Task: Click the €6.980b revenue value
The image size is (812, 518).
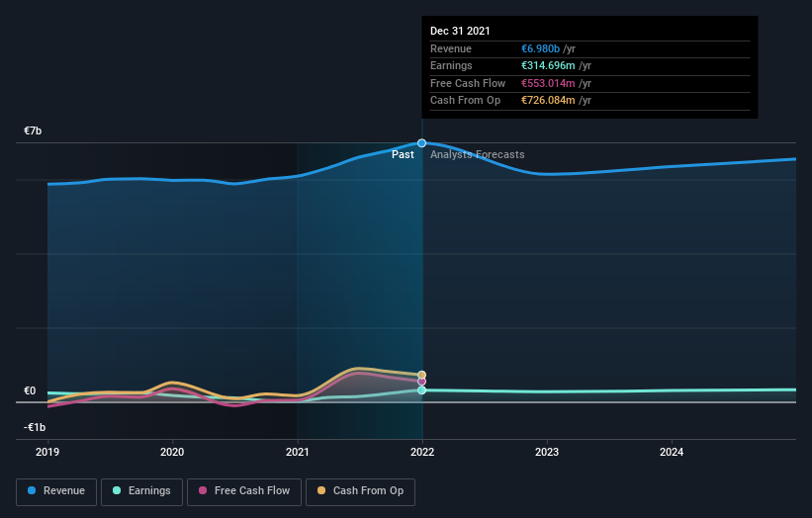Action: click(x=541, y=48)
